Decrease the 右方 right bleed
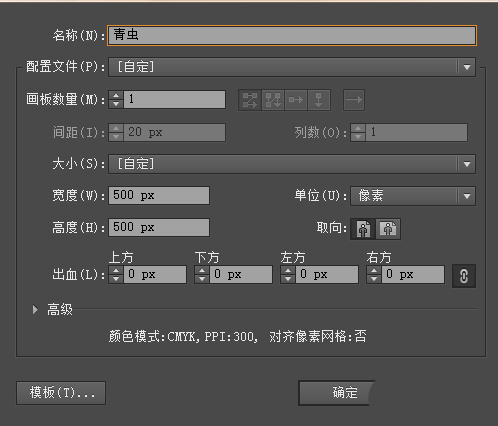 [374, 279]
